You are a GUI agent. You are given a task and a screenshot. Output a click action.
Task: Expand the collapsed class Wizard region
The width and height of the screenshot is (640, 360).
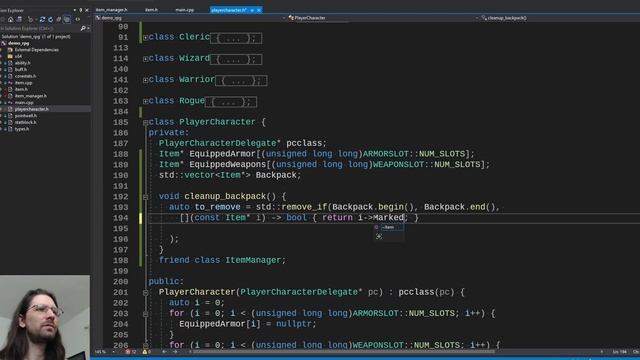[145, 59]
